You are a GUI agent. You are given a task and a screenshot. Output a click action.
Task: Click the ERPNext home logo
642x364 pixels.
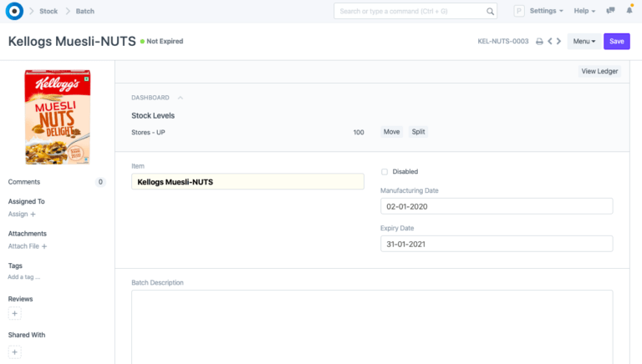click(13, 11)
